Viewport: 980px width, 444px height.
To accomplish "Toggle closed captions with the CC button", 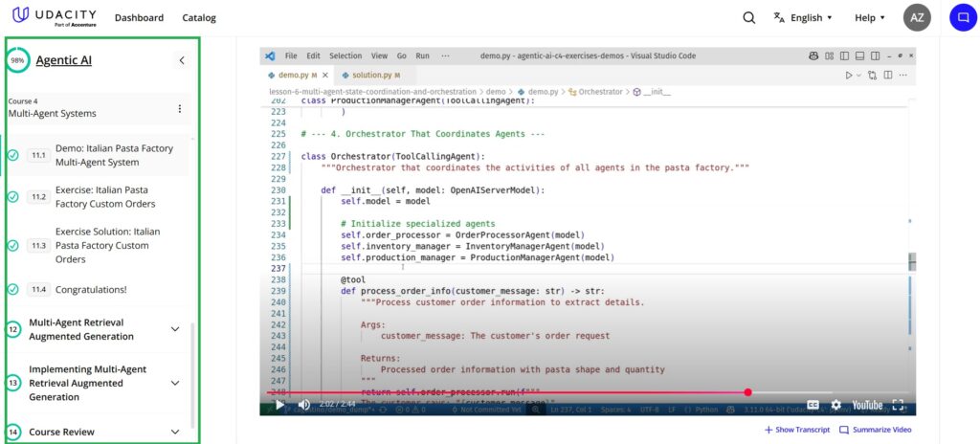I will (x=813, y=405).
